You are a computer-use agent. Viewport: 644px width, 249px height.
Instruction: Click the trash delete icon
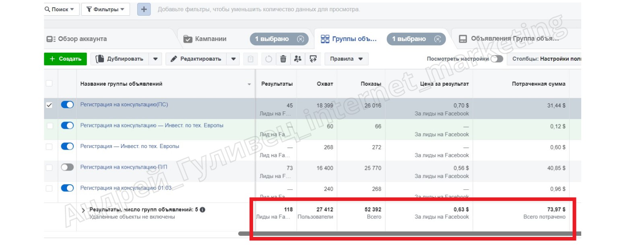click(283, 59)
